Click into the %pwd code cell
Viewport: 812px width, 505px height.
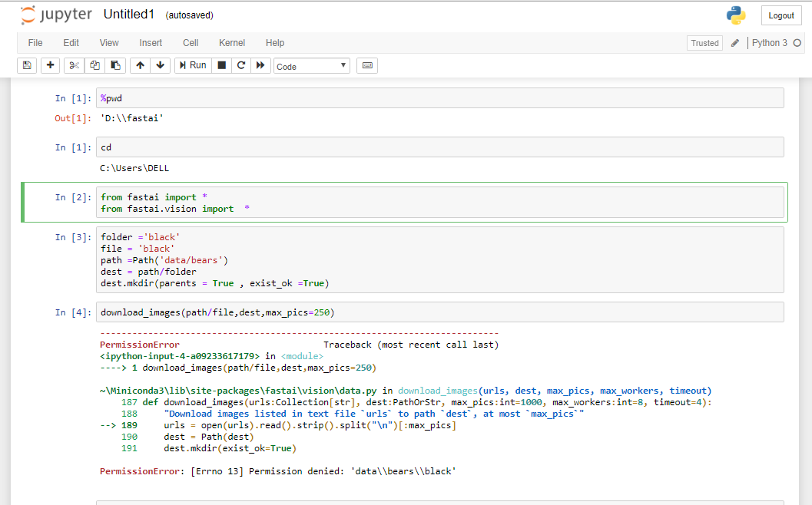click(x=439, y=97)
